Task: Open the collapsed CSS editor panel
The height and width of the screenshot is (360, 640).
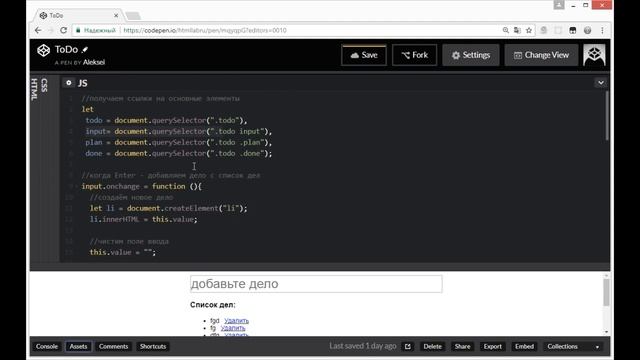Action: [44, 85]
